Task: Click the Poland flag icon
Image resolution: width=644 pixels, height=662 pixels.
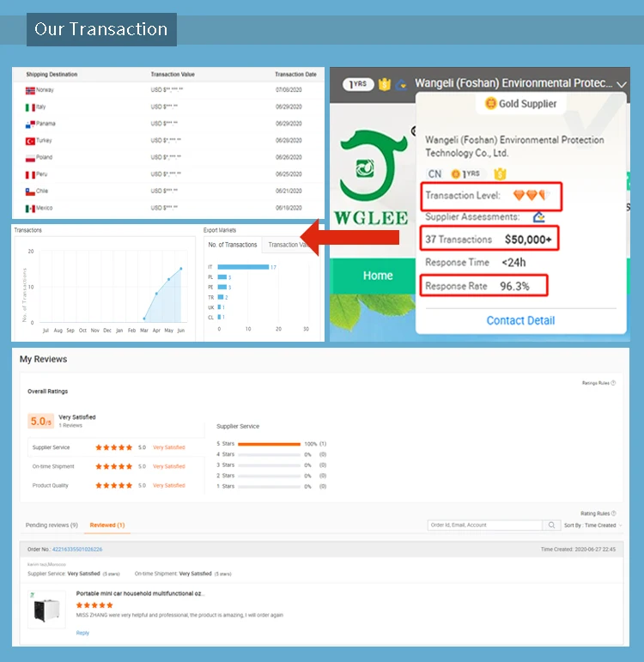Action: 30,158
